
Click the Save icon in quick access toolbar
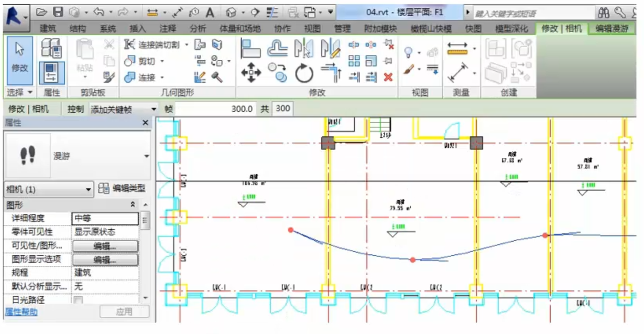point(58,12)
